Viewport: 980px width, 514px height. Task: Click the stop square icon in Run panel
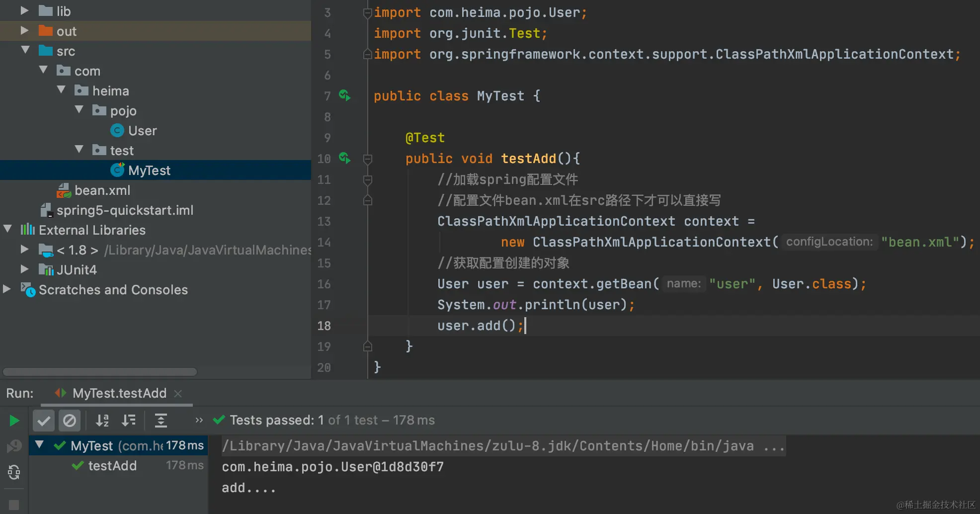point(14,505)
